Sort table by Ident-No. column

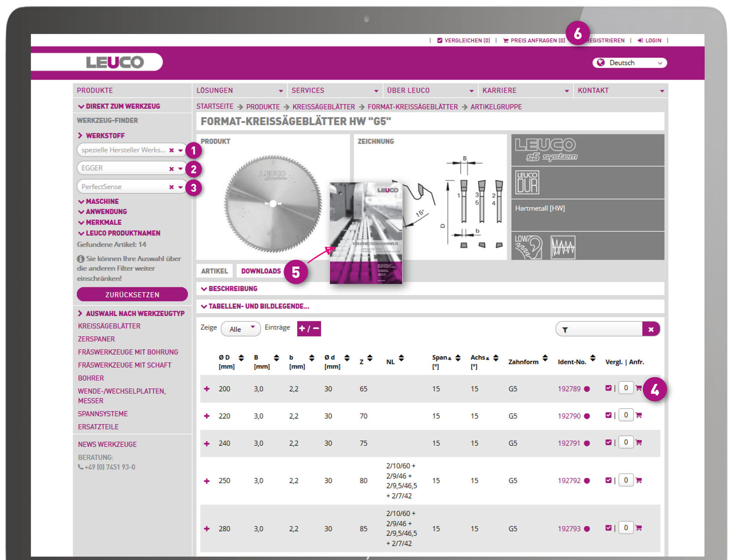point(592,358)
